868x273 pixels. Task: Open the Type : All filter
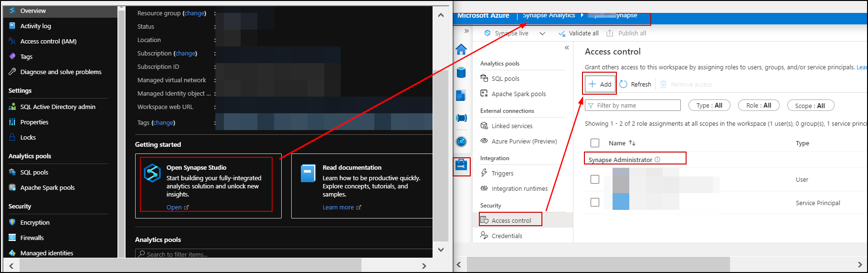tap(709, 105)
